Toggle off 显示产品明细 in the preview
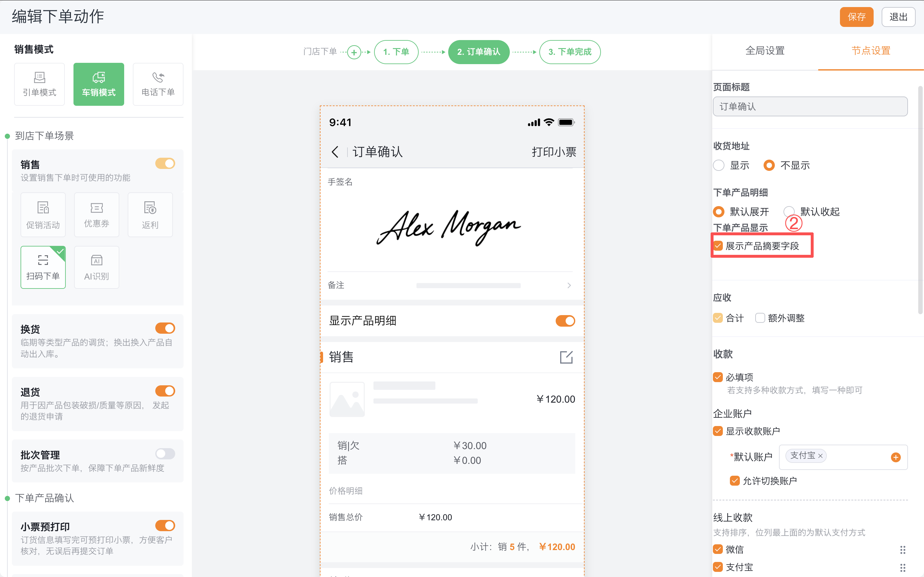The width and height of the screenshot is (924, 577). [565, 321]
